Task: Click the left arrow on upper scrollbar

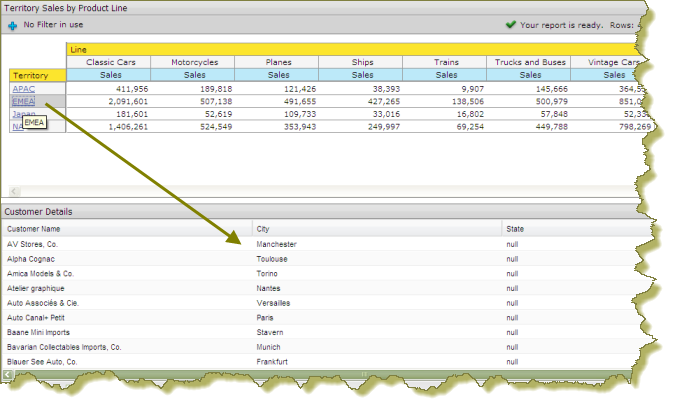Action: (14, 191)
